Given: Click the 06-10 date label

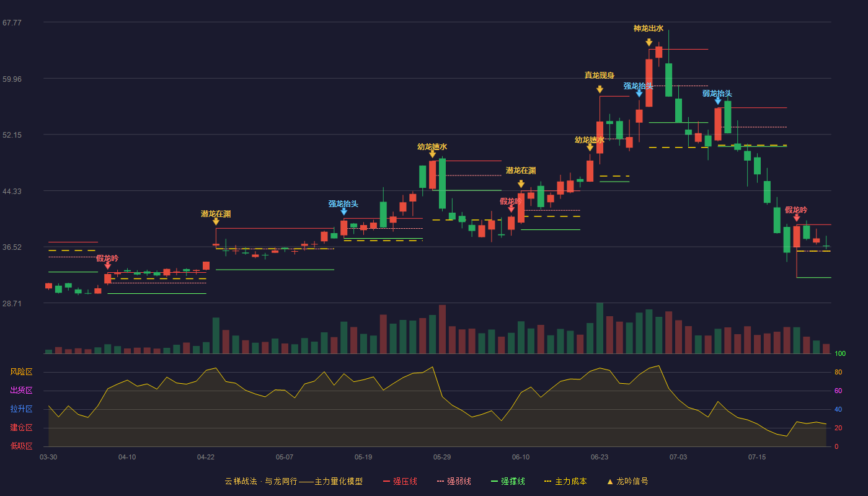Looking at the screenshot, I should click(521, 457).
